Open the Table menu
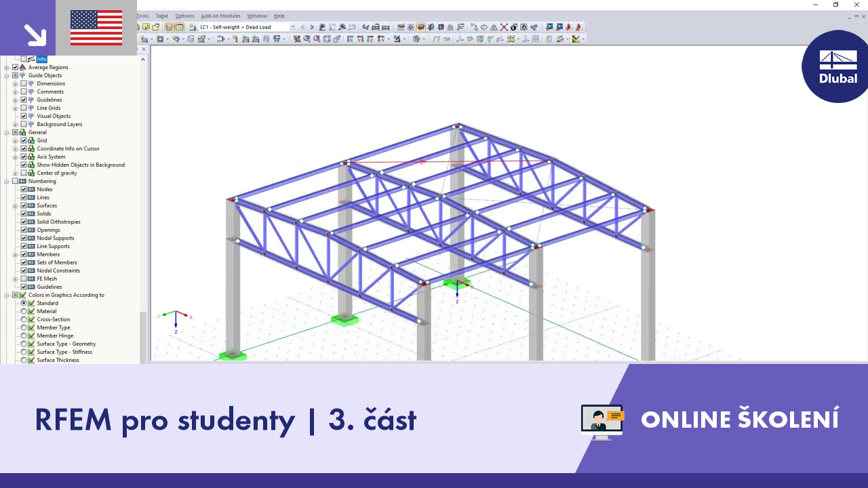 click(x=162, y=16)
